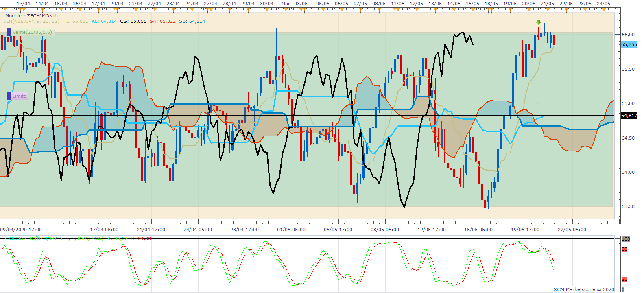Click the 08/05 05:00 timestamp label
Screen dimensions: 644x293
point(385,230)
